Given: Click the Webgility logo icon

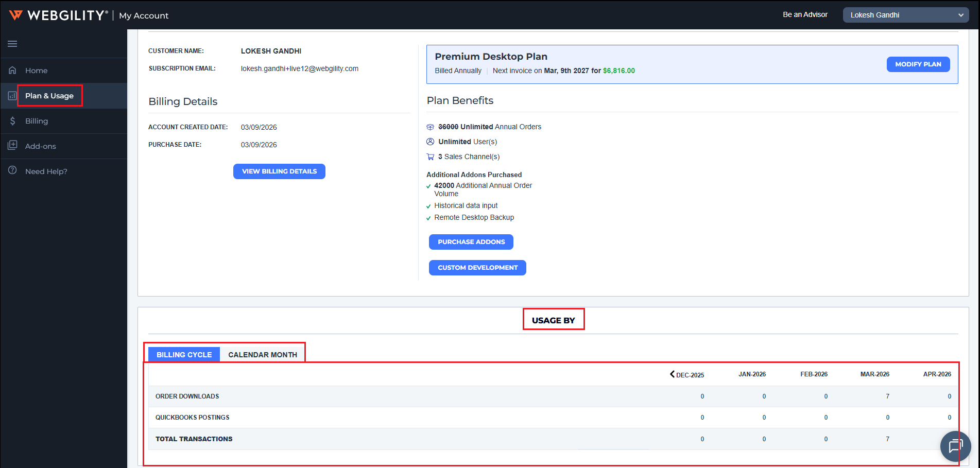Looking at the screenshot, I should point(16,15).
